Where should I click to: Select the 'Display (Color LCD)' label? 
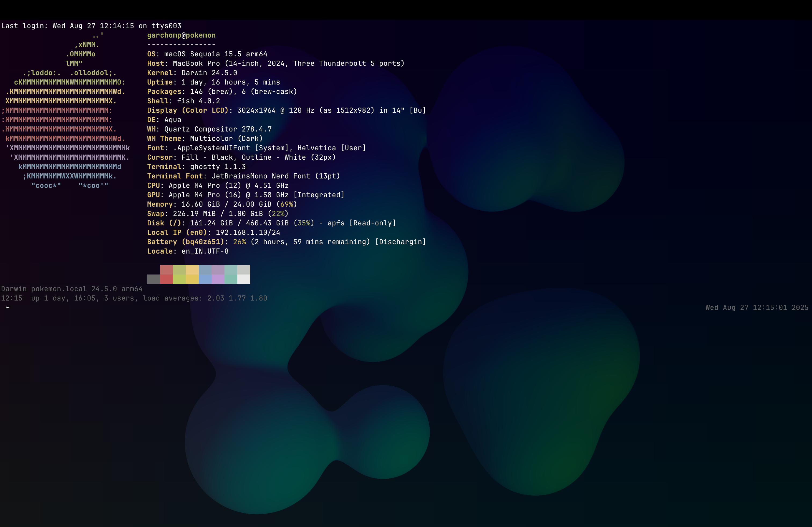click(188, 111)
